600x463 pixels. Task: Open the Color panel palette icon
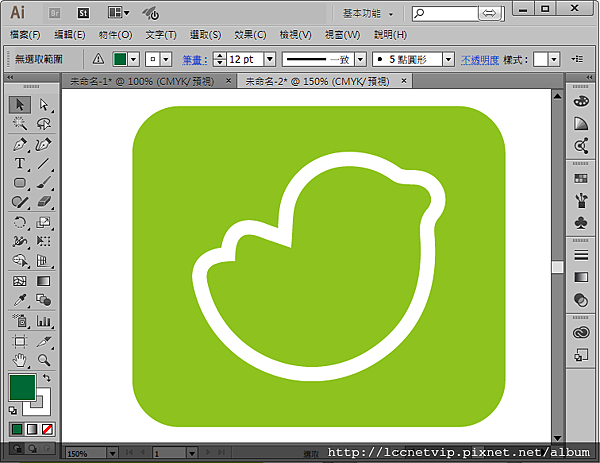tap(581, 102)
